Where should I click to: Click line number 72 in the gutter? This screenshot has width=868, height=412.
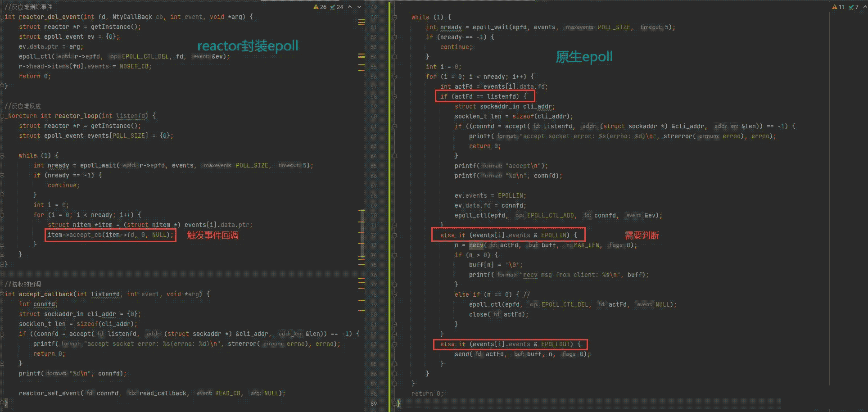(374, 235)
